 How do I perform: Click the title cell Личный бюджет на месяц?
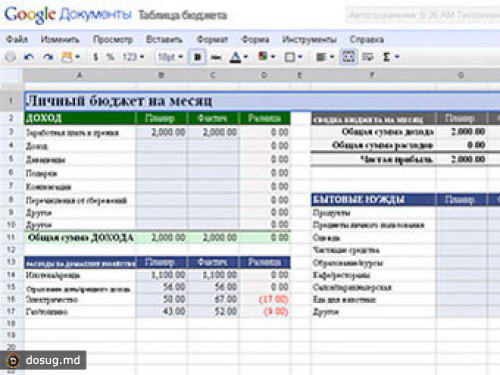click(262, 101)
